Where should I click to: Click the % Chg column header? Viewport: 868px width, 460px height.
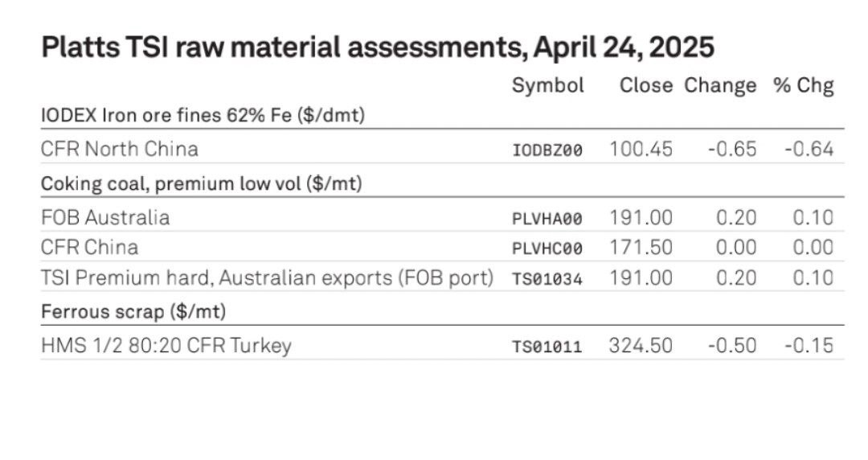coord(803,85)
